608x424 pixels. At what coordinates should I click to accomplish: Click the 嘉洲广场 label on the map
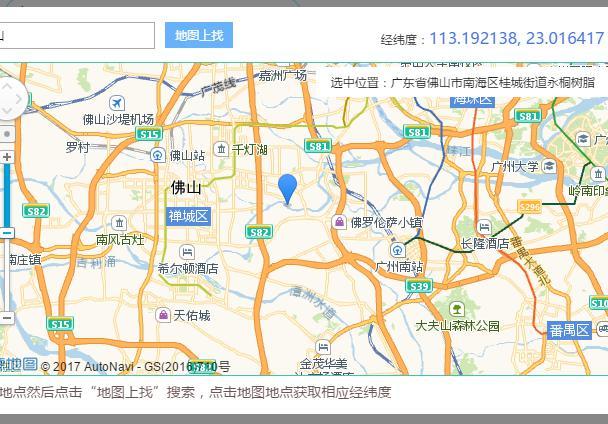(x=282, y=75)
